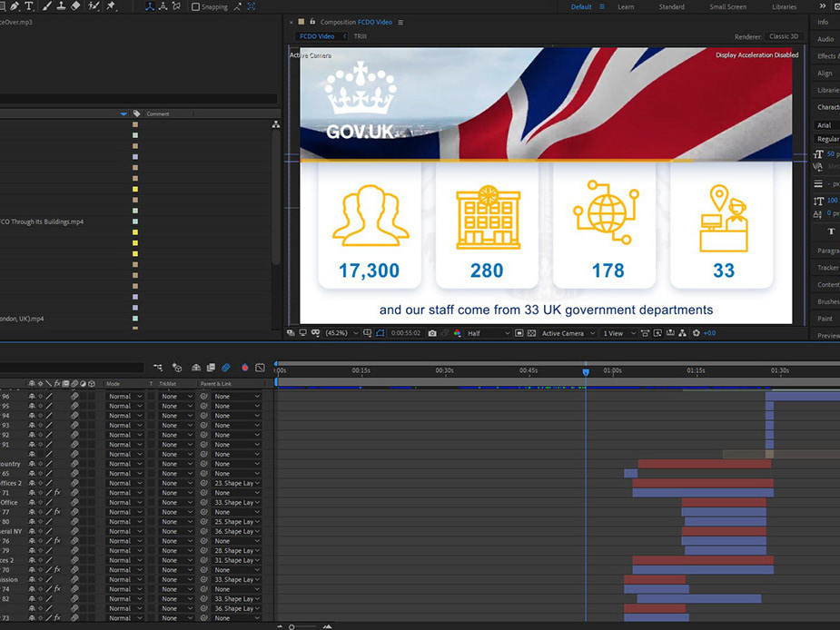Select the Puppet Pin tool
The height and width of the screenshot is (630, 840).
click(111, 5)
